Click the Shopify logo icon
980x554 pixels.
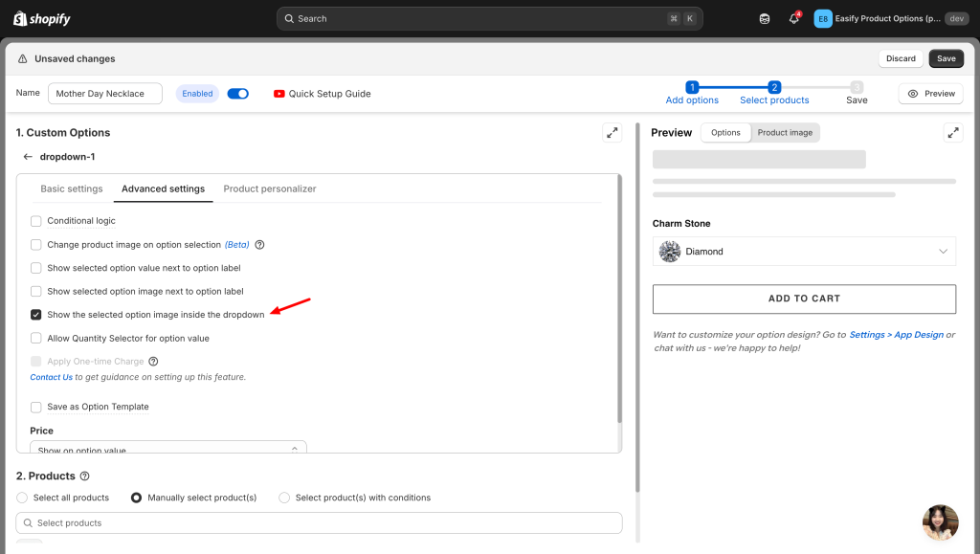(20, 18)
